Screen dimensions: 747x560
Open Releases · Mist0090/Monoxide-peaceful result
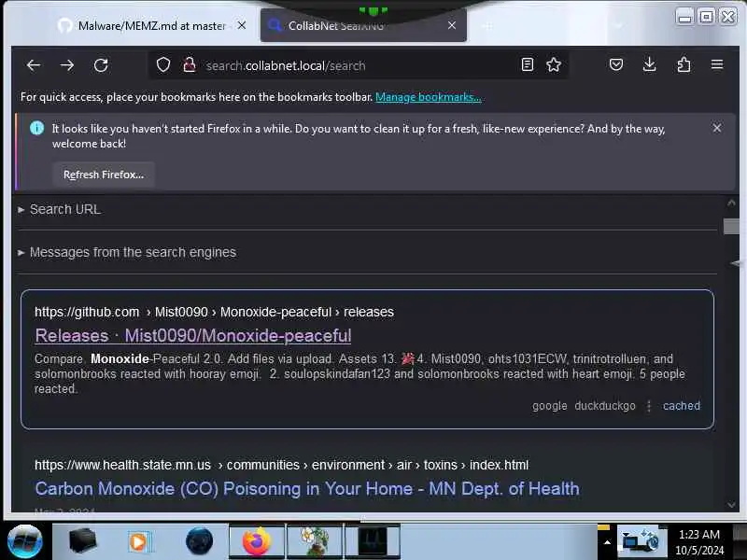[193, 336]
